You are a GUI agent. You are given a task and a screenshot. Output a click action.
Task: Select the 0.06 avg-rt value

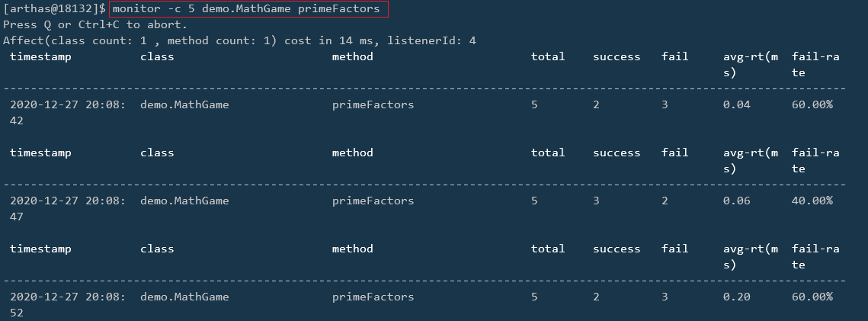[x=737, y=201]
